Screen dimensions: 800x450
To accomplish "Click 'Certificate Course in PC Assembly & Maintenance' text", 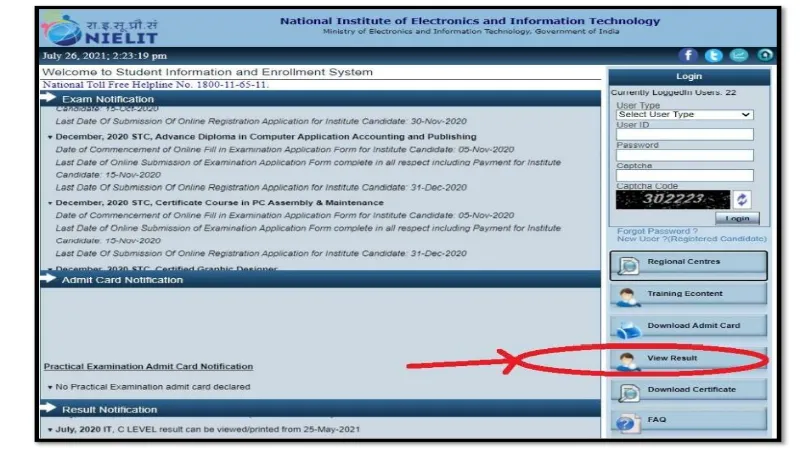I will (269, 203).
